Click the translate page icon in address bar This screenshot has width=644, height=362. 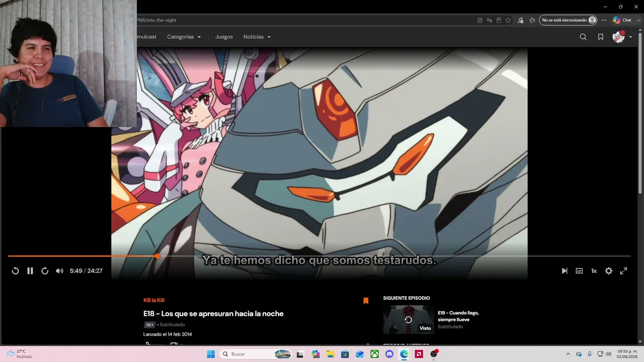point(489,20)
